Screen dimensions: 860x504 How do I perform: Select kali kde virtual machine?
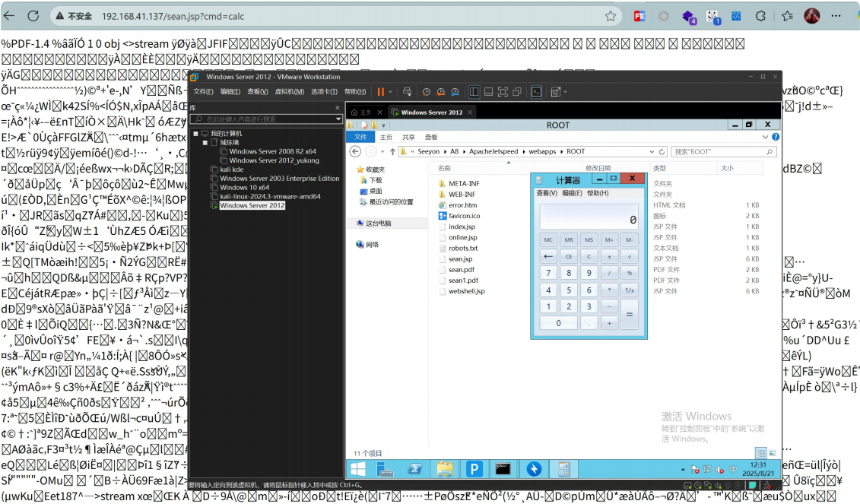[231, 170]
